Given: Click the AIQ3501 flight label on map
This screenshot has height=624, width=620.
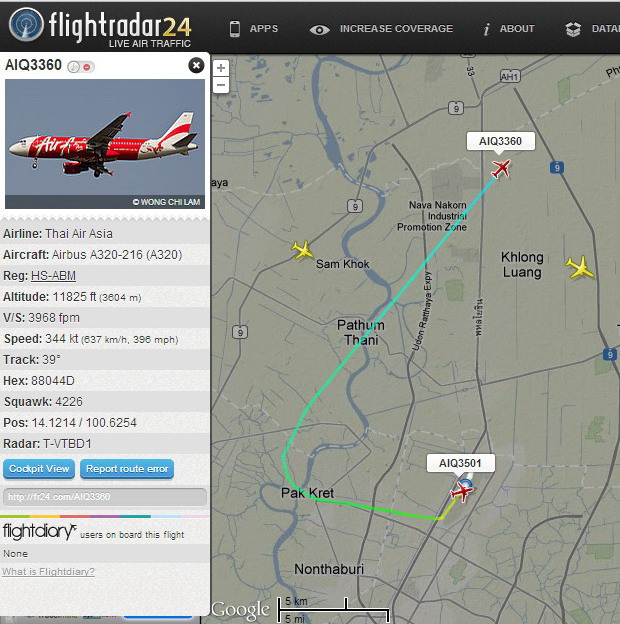Looking at the screenshot, I should click(460, 463).
